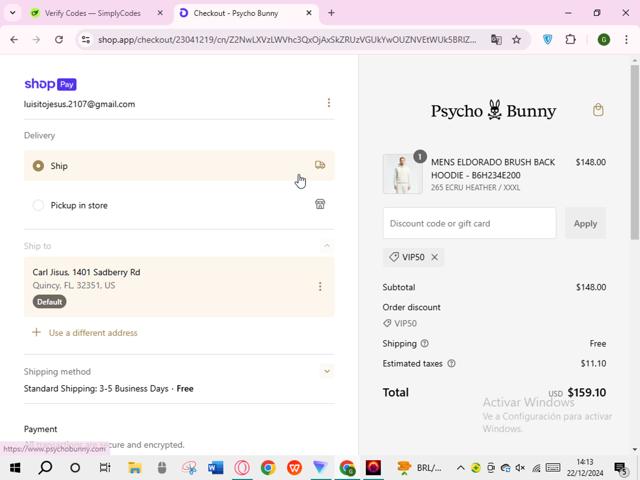This screenshot has width=640, height=480.
Task: Click the Apply discount button
Action: click(585, 223)
